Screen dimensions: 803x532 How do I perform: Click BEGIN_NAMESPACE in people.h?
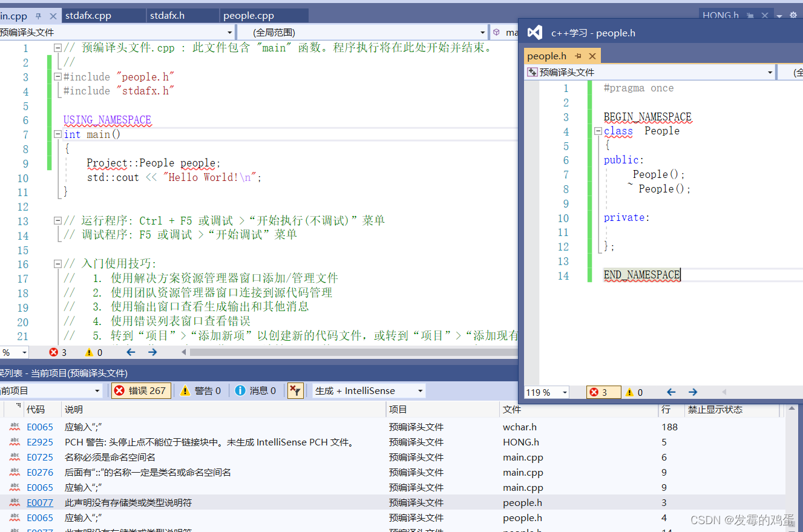pos(647,117)
